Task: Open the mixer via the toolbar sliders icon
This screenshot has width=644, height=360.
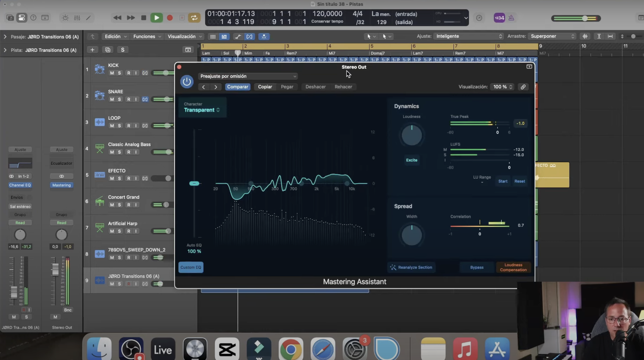Action: 77,18
